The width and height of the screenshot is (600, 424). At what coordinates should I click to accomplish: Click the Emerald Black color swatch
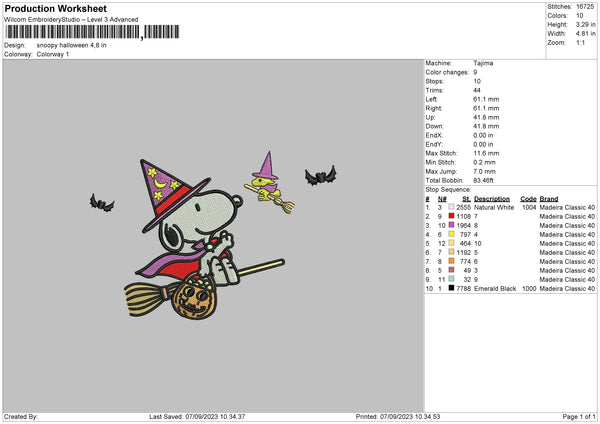(452, 288)
